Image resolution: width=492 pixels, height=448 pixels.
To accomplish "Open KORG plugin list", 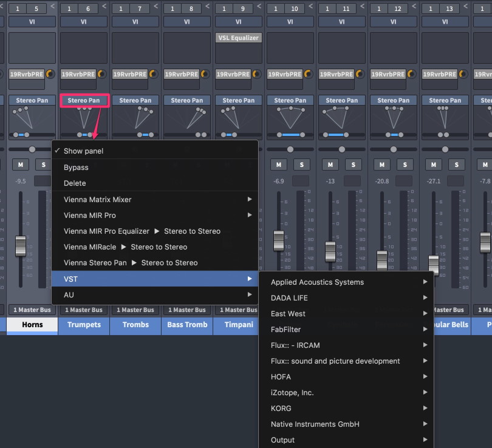I will [x=346, y=408].
